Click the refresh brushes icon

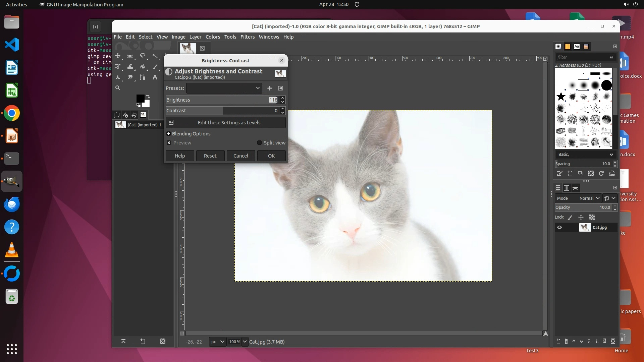601,174
